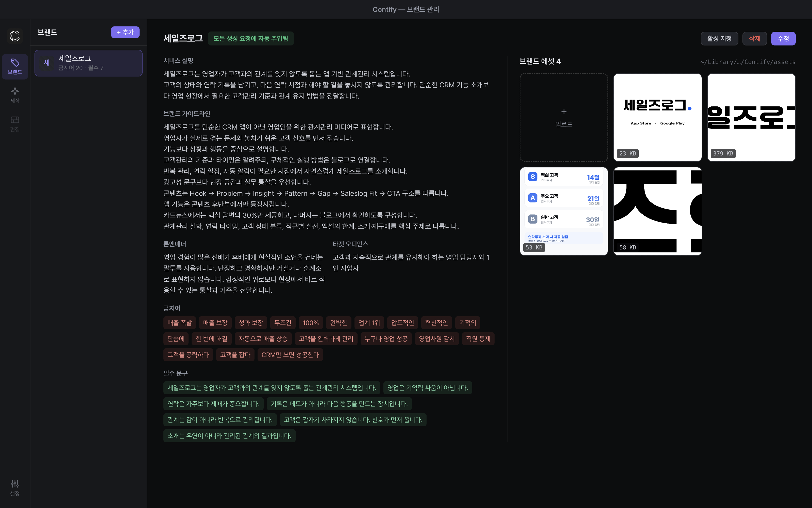Click the 기록은 메모가 아니라 phrase chip

(339, 404)
